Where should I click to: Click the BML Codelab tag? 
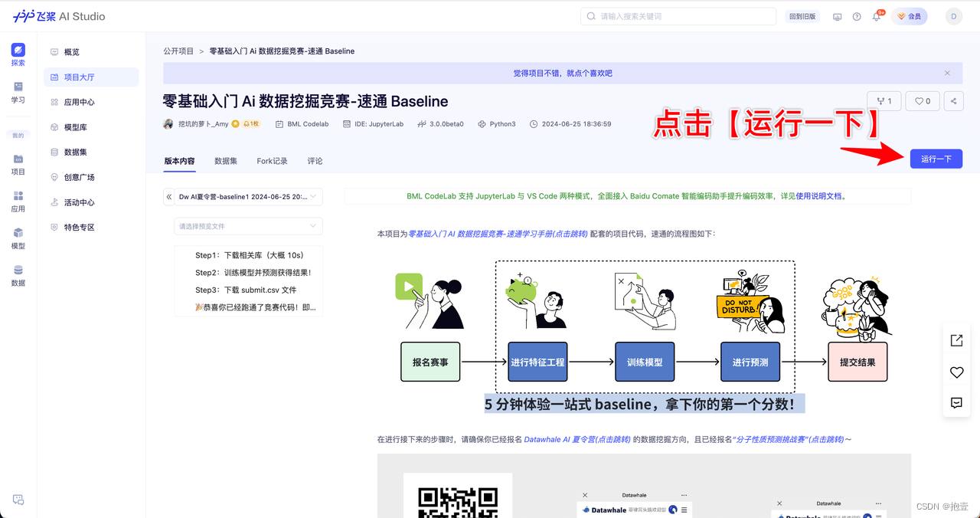pyautogui.click(x=302, y=123)
